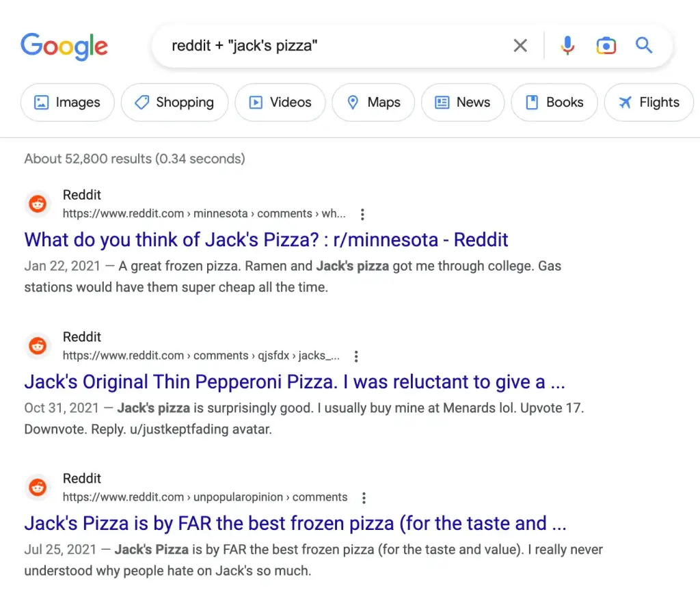
Task: Open more options for qjsfdx comments result
Action: (355, 356)
